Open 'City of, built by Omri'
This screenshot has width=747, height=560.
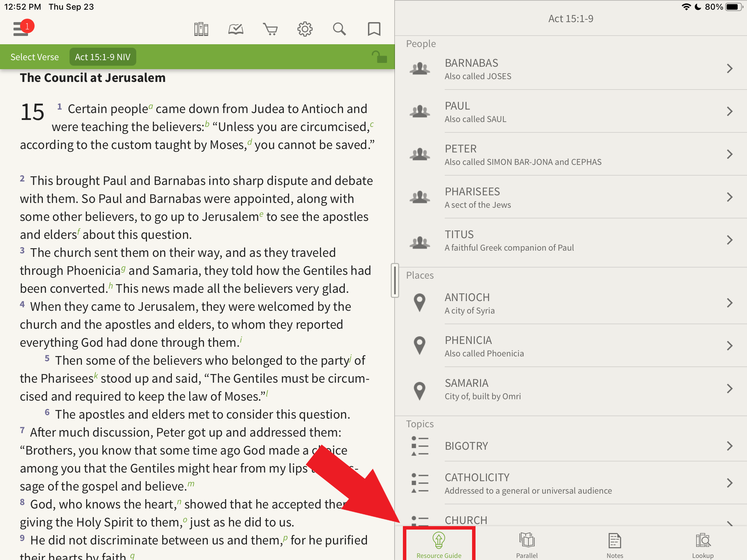pos(483,396)
